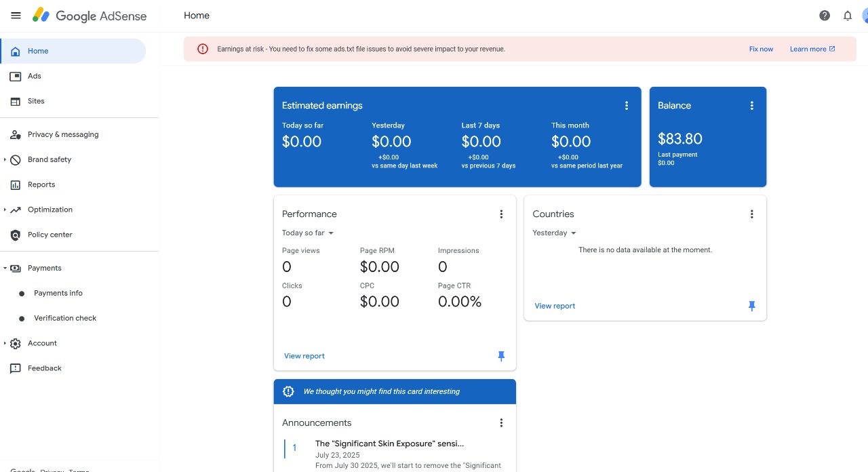Click the Privacy & messaging icon
Image resolution: width=868 pixels, height=472 pixels.
point(16,134)
